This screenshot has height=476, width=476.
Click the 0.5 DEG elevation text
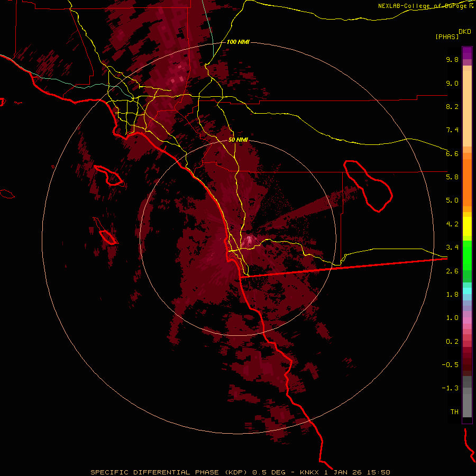(269, 472)
